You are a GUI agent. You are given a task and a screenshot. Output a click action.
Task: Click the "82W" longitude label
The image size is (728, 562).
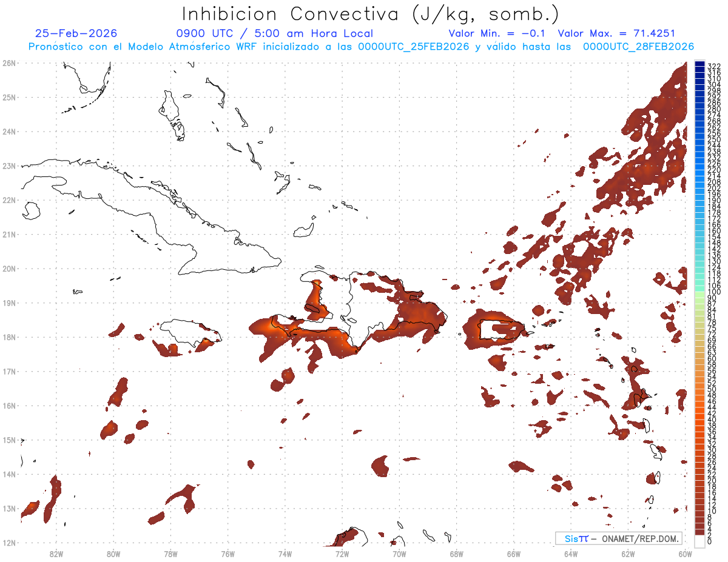(56, 554)
